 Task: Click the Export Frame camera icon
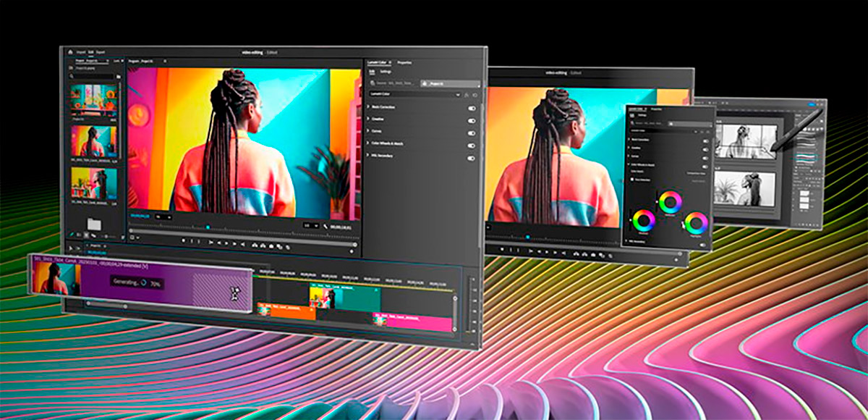(x=271, y=246)
